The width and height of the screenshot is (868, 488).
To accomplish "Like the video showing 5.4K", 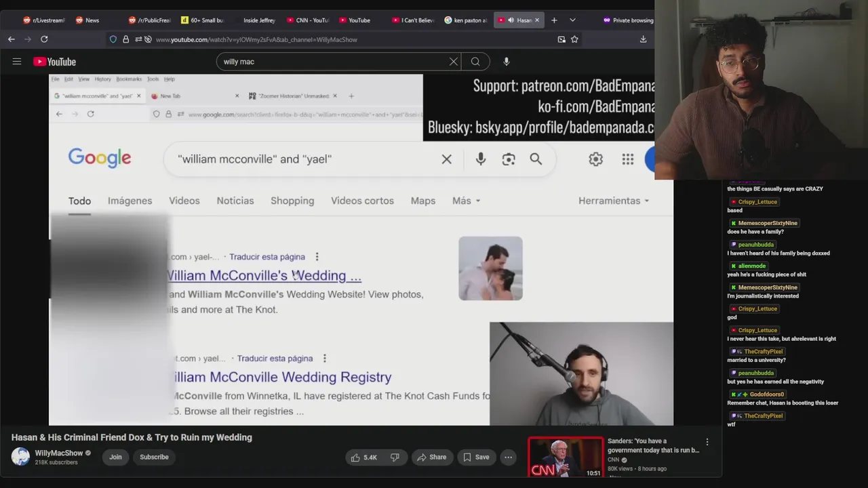I will tap(363, 457).
